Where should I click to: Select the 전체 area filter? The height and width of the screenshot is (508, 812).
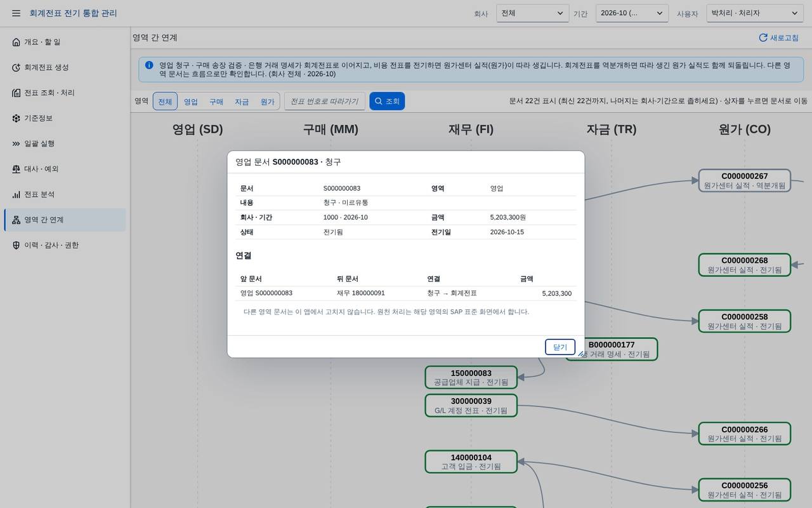(165, 102)
